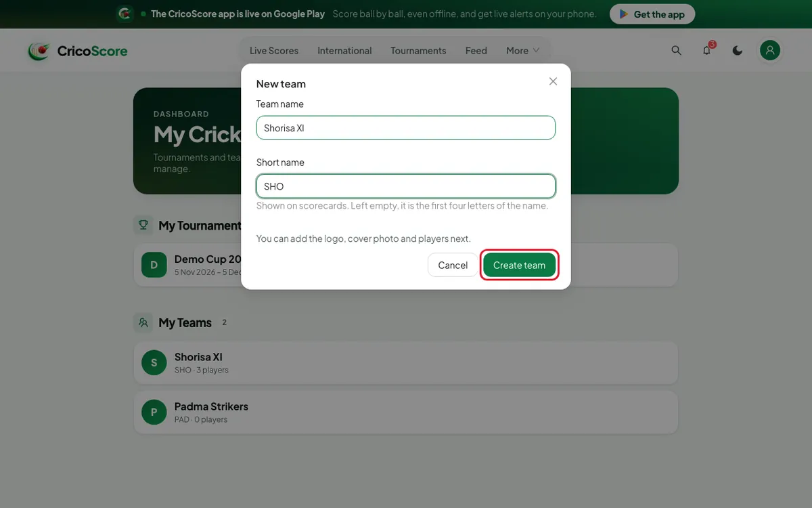Click the banner text about Google Play
812x508 pixels.
click(238, 14)
